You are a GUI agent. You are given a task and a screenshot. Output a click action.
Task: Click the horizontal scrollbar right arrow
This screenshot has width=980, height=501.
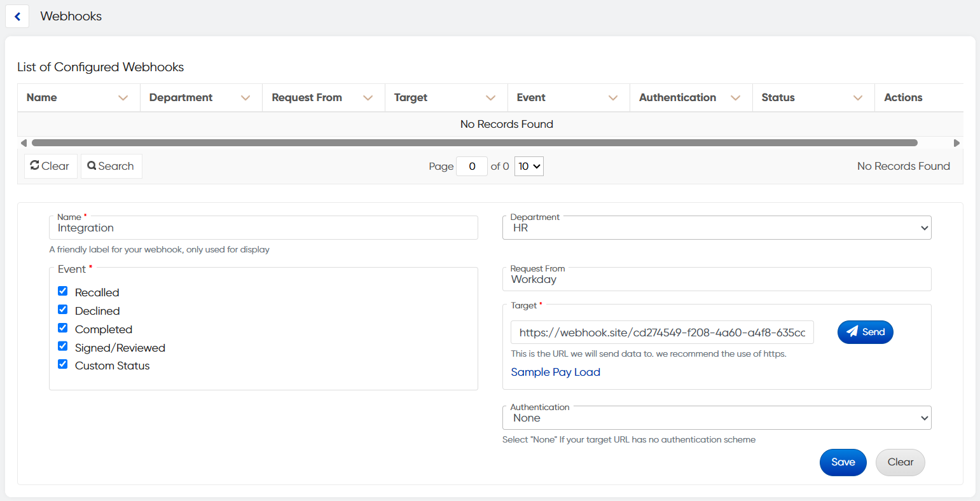(956, 143)
